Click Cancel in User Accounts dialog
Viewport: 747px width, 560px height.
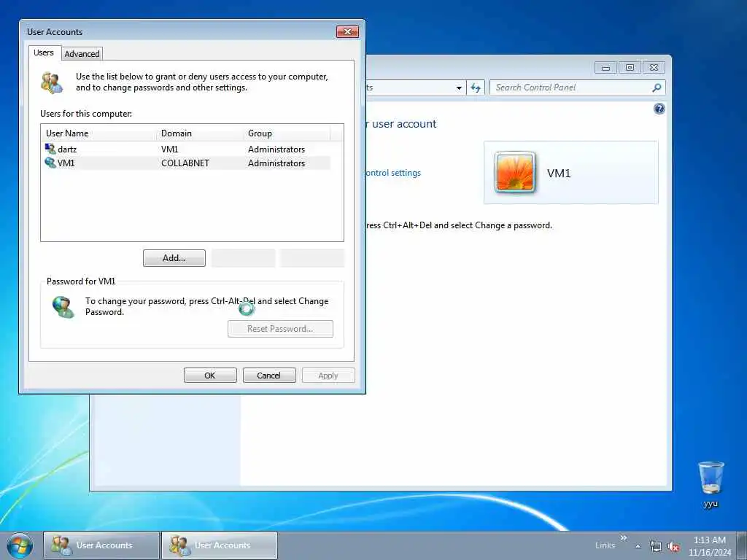click(x=269, y=376)
